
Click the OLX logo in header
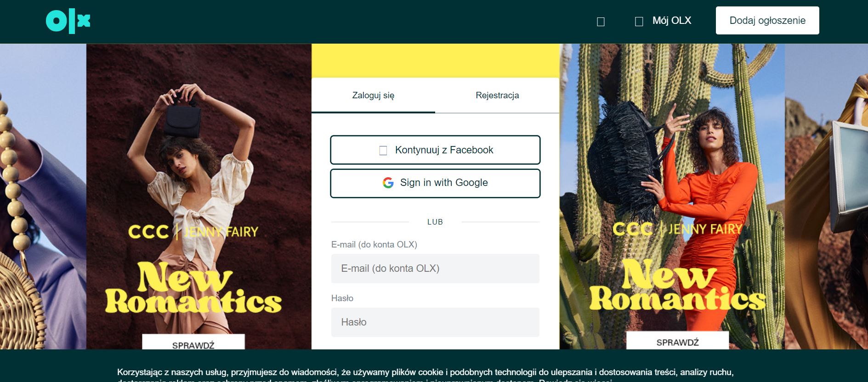click(68, 21)
